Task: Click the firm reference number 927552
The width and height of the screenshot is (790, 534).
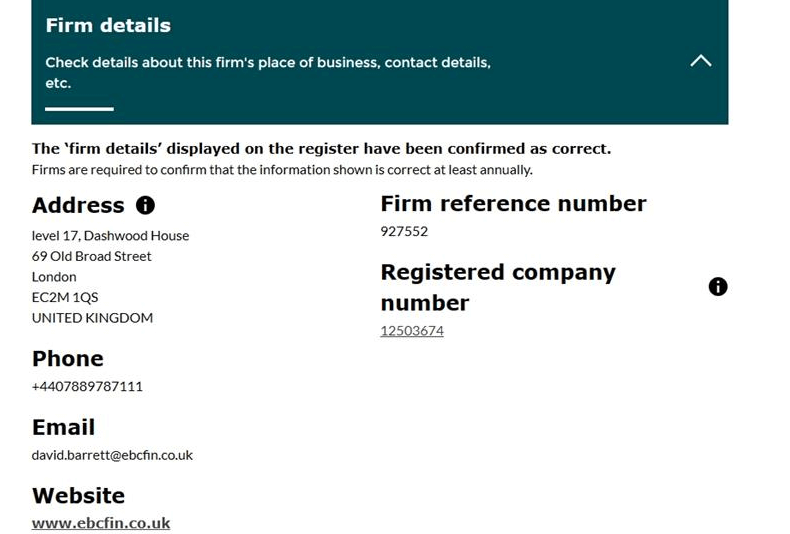Action: [x=404, y=231]
